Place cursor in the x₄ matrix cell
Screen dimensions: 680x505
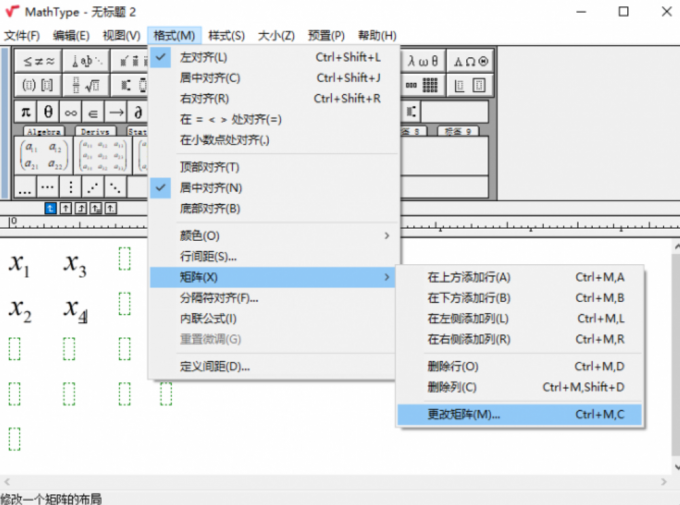pos(76,311)
